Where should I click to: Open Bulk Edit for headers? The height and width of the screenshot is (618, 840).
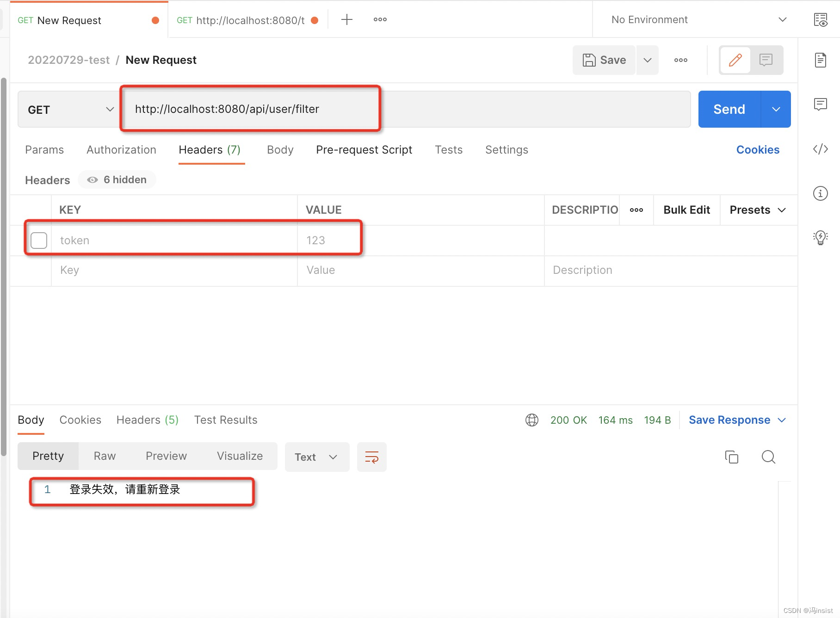pyautogui.click(x=686, y=210)
